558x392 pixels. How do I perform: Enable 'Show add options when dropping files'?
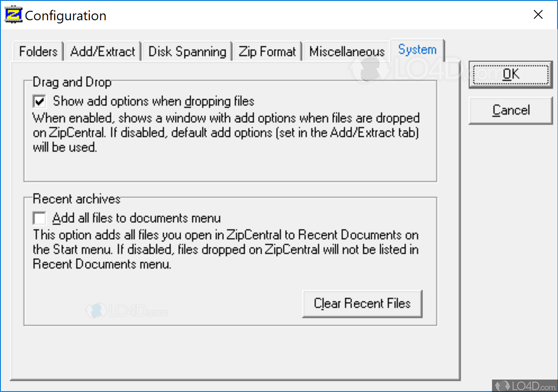[x=39, y=101]
